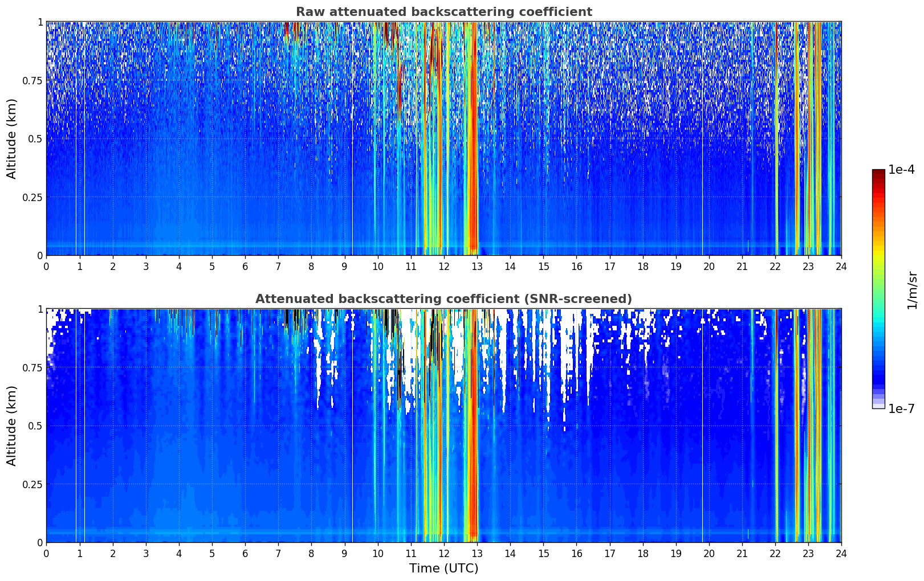Click time tick '20' under SNR-screened plot
The height and width of the screenshot is (581, 924).
tap(709, 553)
